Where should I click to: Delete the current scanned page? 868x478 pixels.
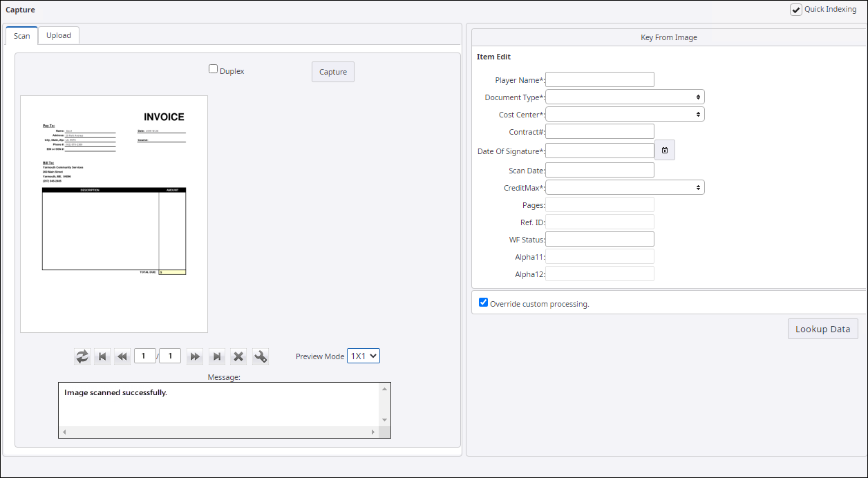[238, 356]
